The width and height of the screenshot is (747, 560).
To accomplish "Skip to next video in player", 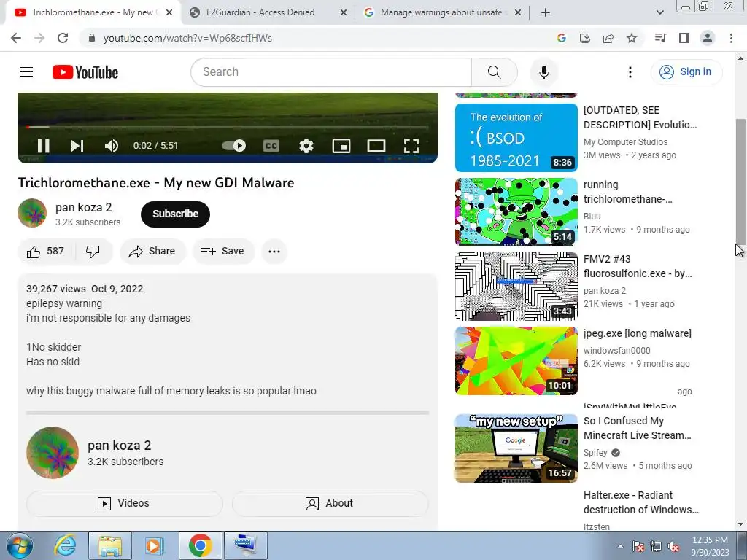I will [x=77, y=146].
